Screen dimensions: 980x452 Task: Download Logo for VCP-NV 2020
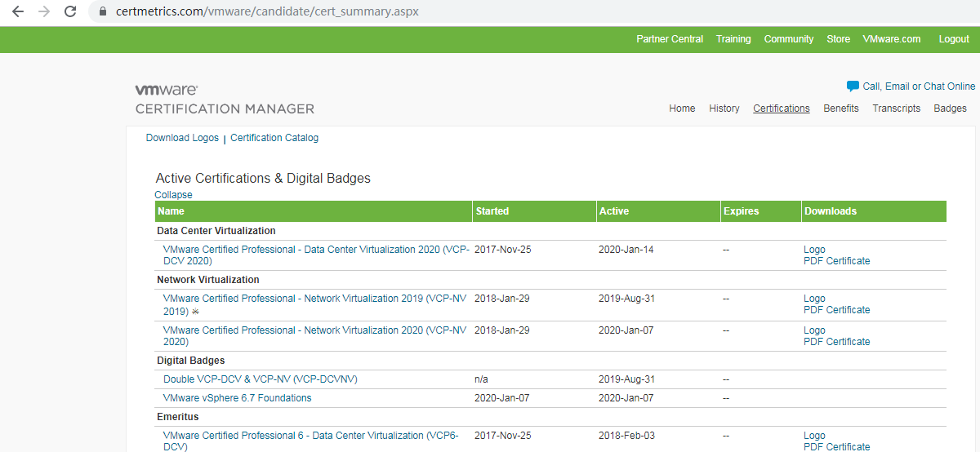pyautogui.click(x=814, y=330)
